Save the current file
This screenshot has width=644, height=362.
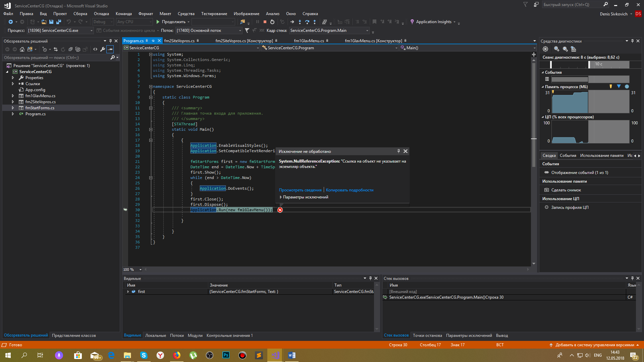click(51, 22)
